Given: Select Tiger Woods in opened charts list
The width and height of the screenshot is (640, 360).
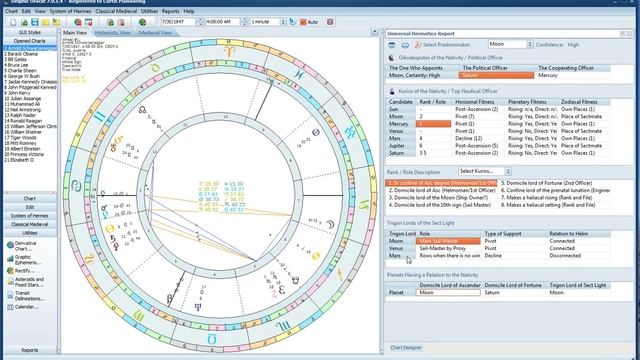Looking at the screenshot, I should (30, 138).
